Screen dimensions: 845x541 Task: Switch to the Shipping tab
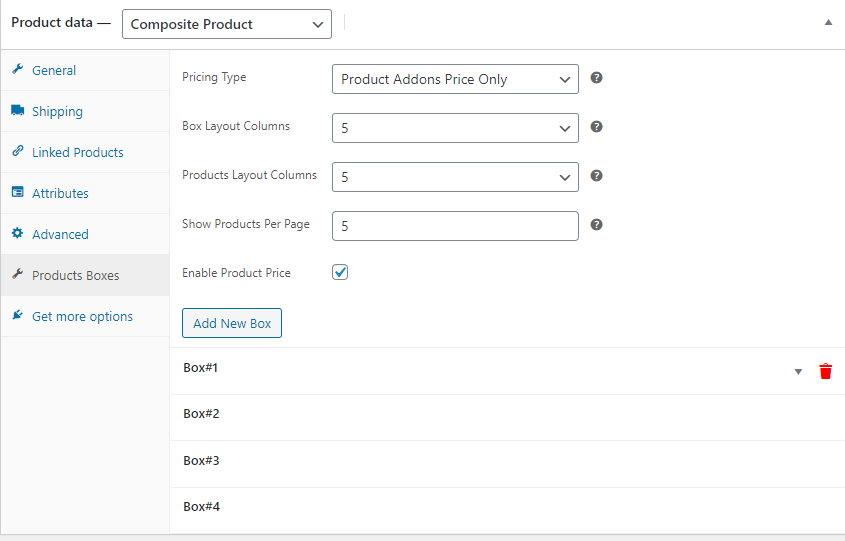pyautogui.click(x=85, y=112)
